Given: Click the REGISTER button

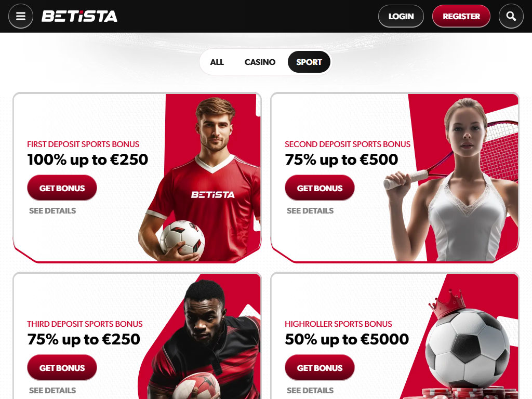Looking at the screenshot, I should click(x=461, y=16).
